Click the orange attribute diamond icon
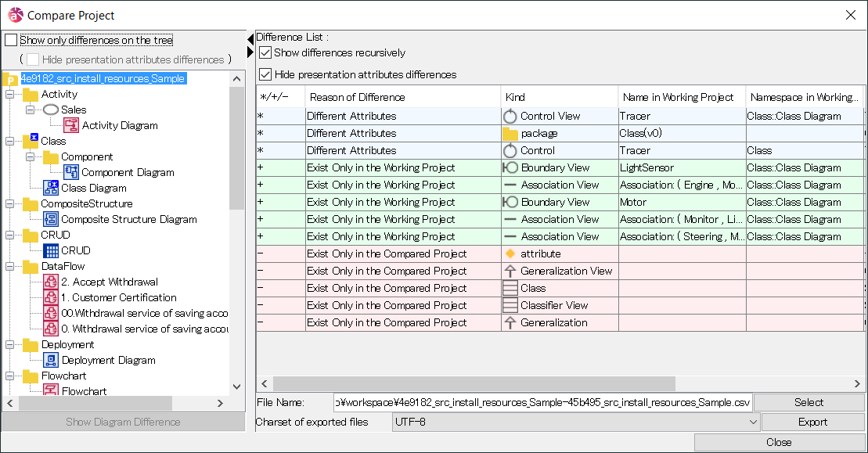 510,253
